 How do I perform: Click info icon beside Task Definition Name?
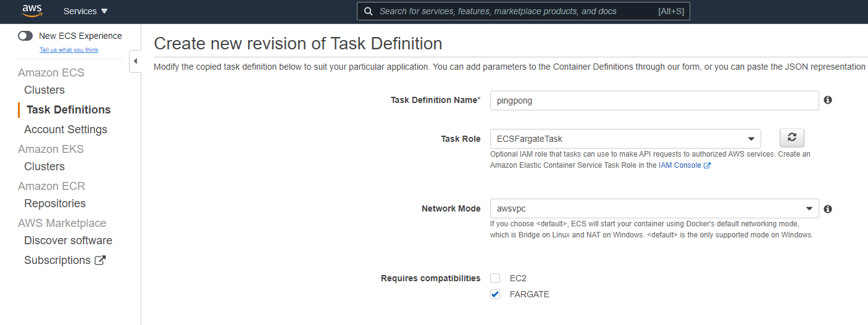[828, 100]
